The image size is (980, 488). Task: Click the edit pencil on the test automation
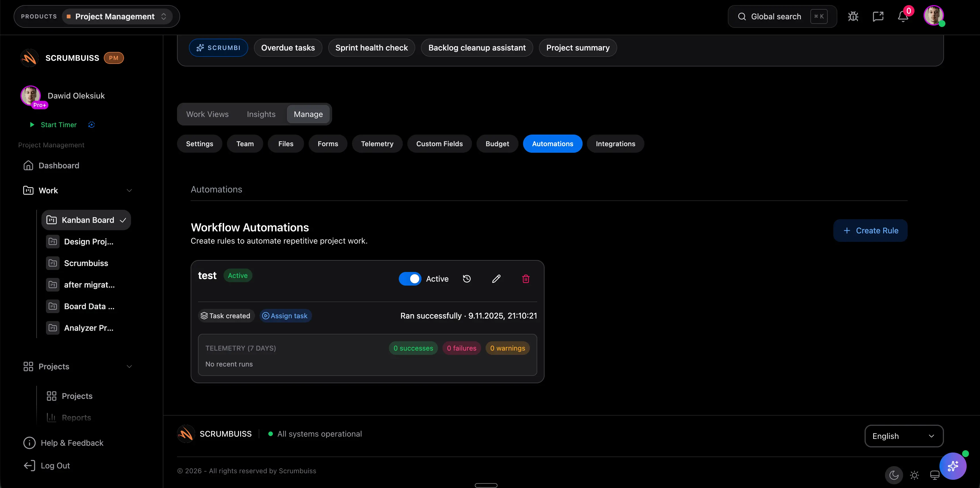(496, 279)
